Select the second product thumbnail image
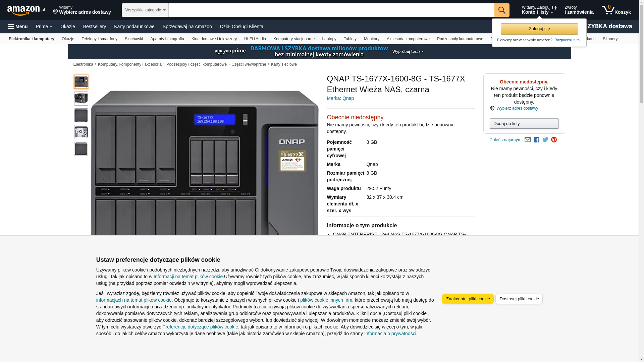Viewport: 644px width, 362px height. click(81, 99)
